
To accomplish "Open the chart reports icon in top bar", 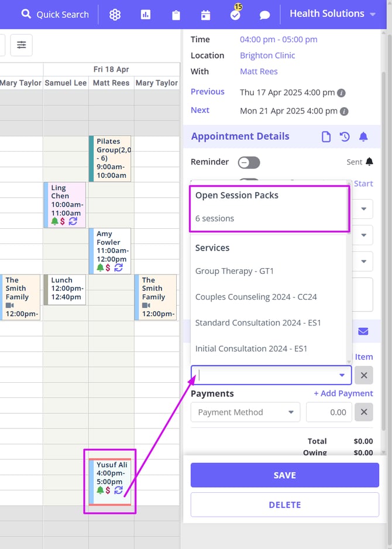I will [146, 15].
